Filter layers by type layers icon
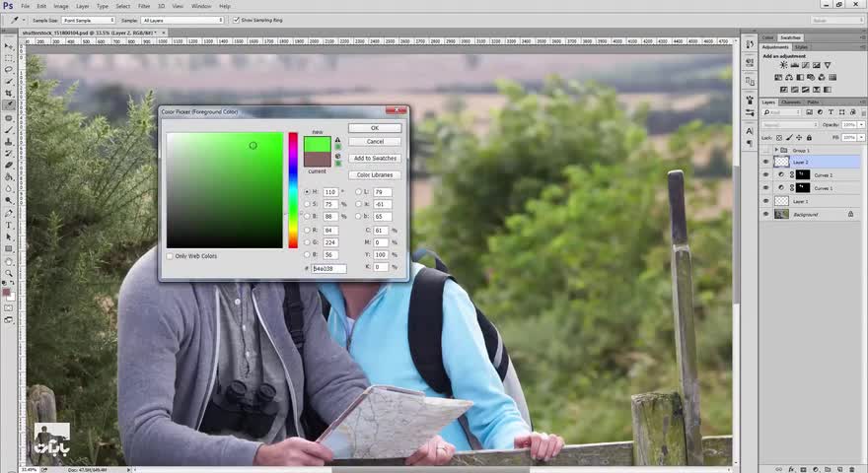Viewport: 868px width, 473px height. pyautogui.click(x=831, y=112)
